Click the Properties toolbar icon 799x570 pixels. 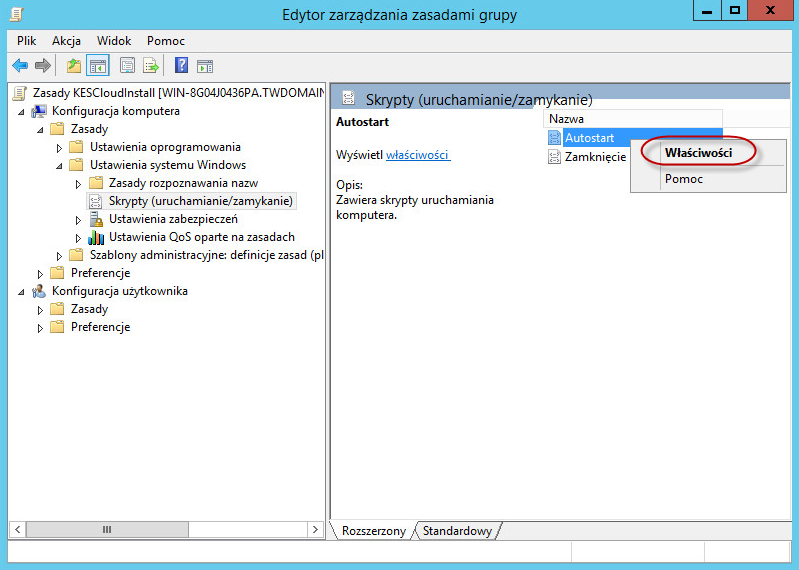127,66
